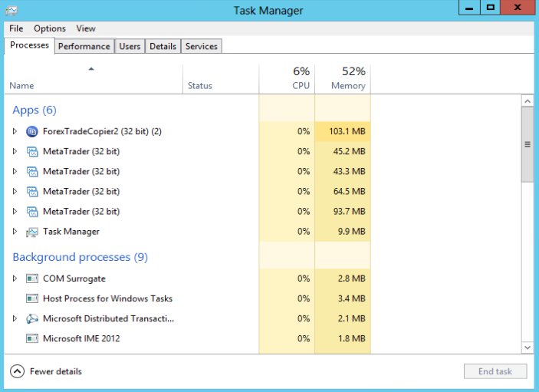Screen dimensions: 539x392
Task: Sort by the Memory column header
Action: (343, 79)
